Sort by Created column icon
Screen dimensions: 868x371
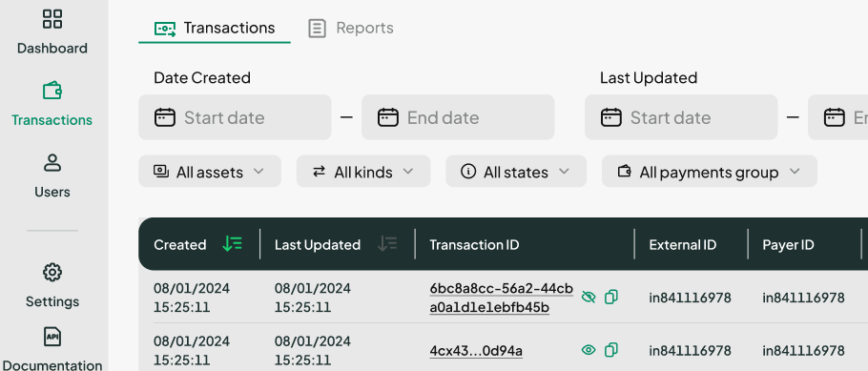(x=233, y=243)
